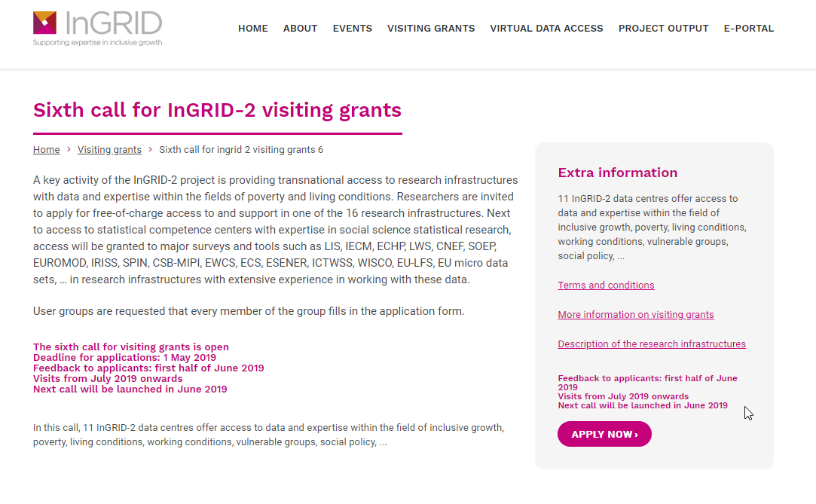
Task: Select VIRTUAL DATA ACCESS menu item
Action: (x=546, y=29)
